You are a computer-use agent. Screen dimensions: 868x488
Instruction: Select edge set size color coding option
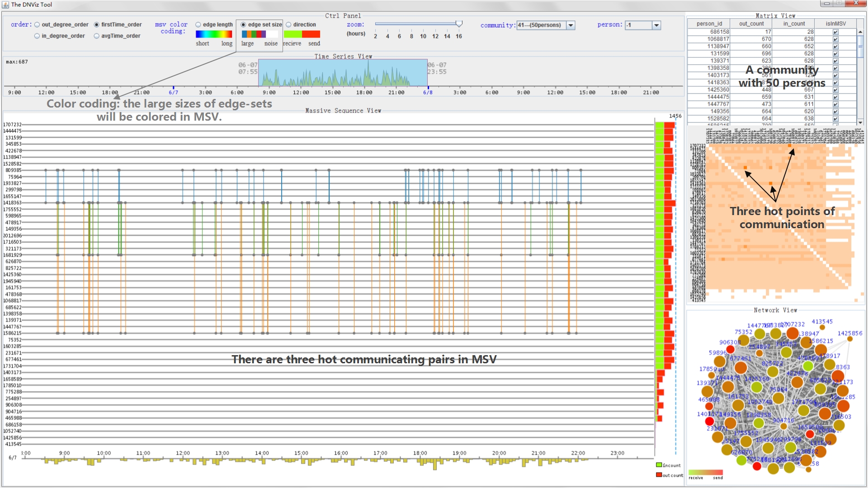click(x=243, y=25)
